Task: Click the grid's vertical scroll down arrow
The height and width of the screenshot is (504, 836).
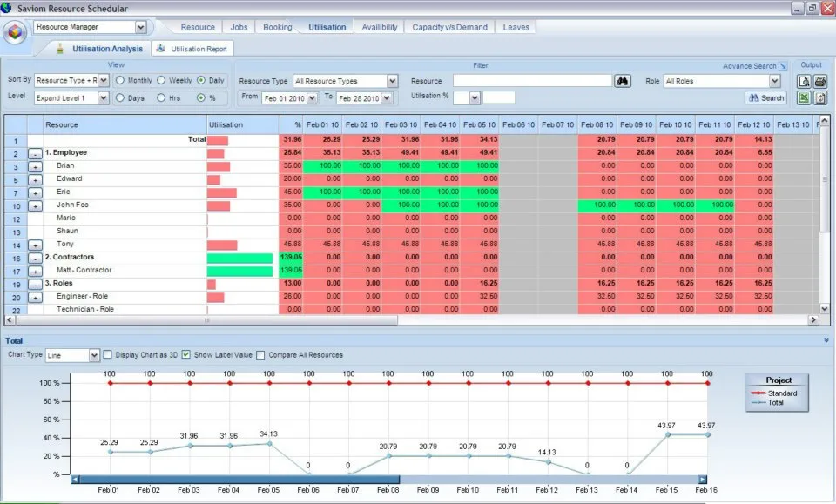Action: 825,308
